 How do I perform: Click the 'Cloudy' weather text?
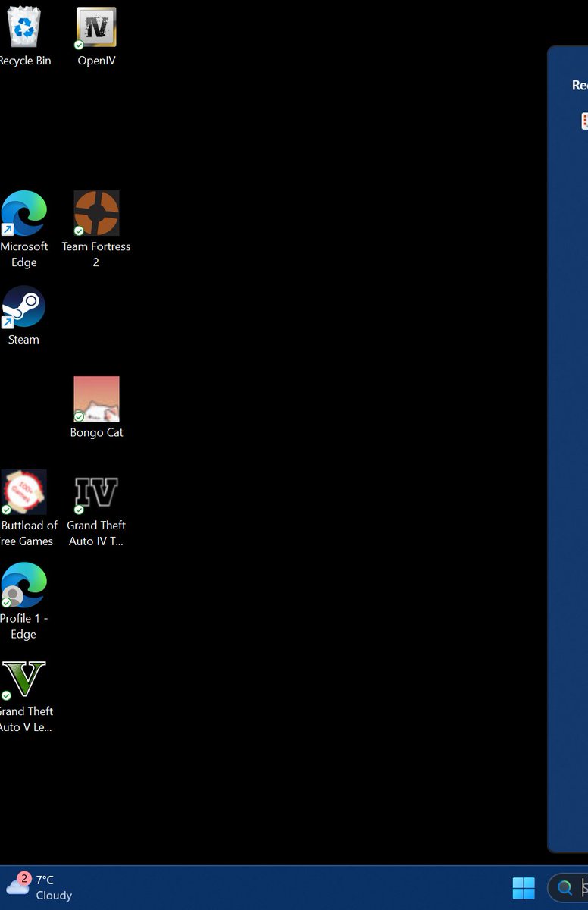pyautogui.click(x=54, y=896)
